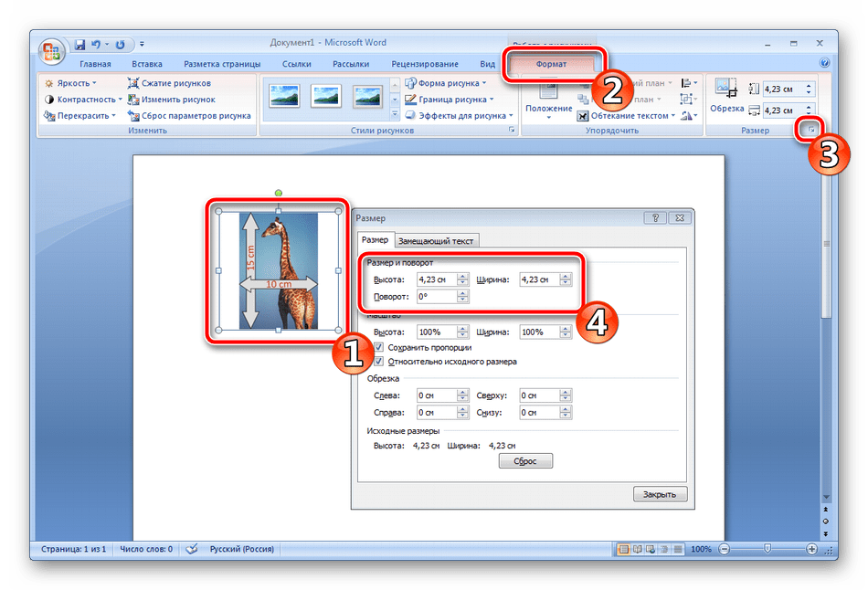The height and width of the screenshot is (590, 868).
Task: Click the Position (Положение) icon
Action: pyautogui.click(x=549, y=96)
